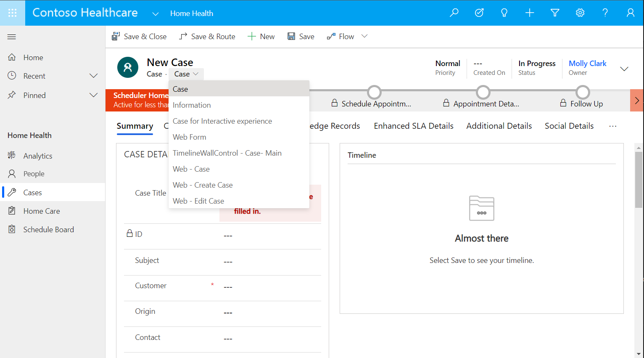Viewport: 644px width, 358px height.
Task: Click the Normal Priority header field
Action: click(447, 68)
